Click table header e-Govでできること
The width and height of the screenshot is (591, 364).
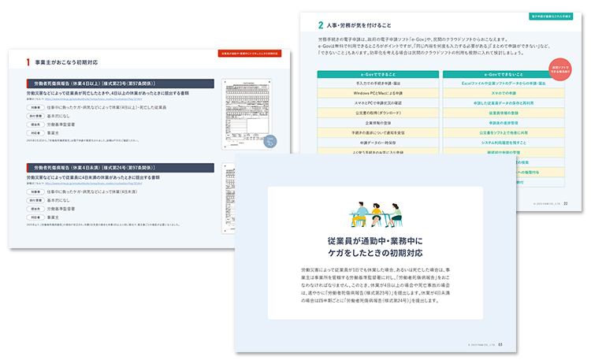tap(378, 74)
